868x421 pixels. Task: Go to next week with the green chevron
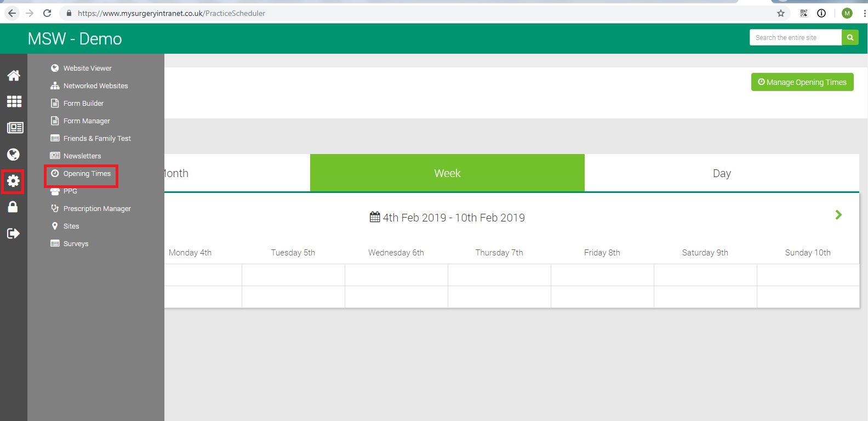coord(838,215)
